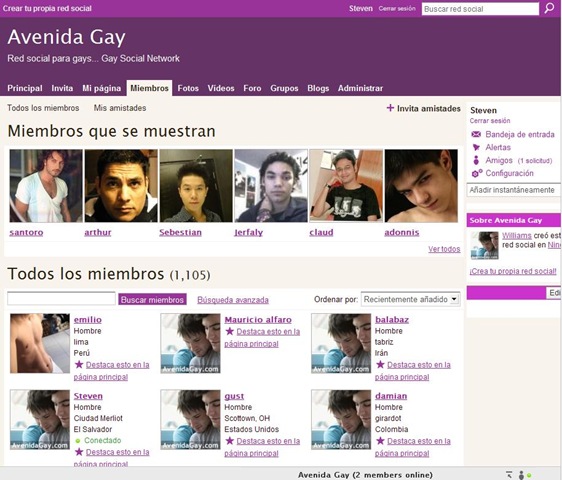The width and height of the screenshot is (562, 480).
Task: Click the Buscar miembros button
Action: tap(152, 300)
